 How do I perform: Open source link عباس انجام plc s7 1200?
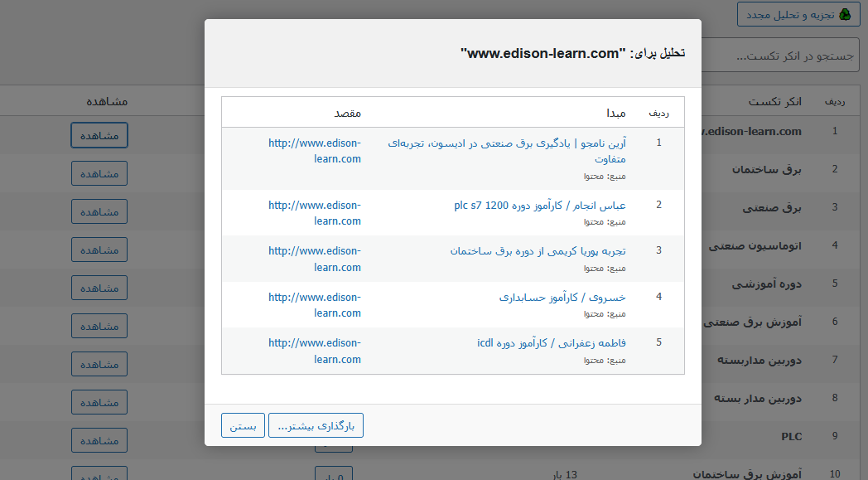coord(540,205)
